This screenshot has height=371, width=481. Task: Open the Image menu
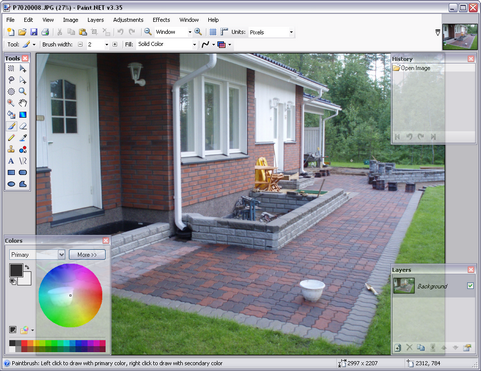[x=70, y=20]
